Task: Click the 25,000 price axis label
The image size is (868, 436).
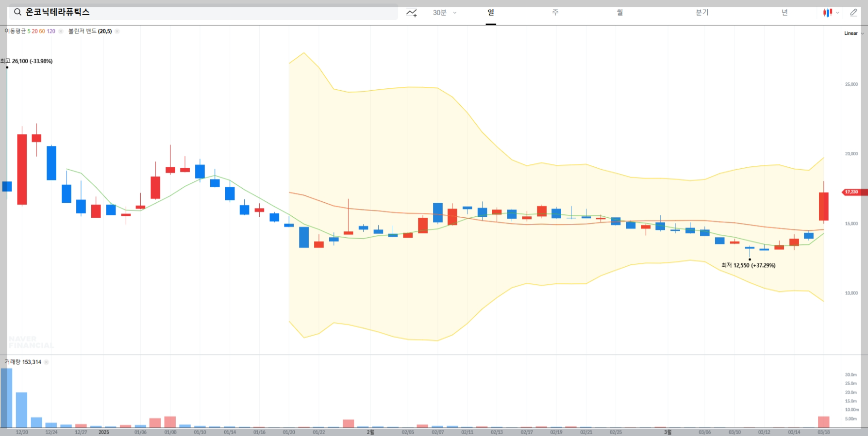Action: [x=851, y=84]
